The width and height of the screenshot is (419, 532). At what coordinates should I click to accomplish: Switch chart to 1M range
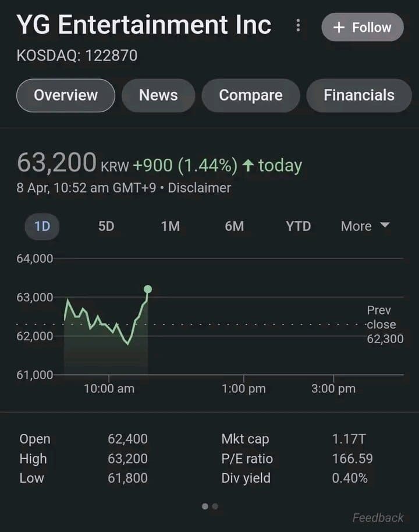click(x=170, y=226)
